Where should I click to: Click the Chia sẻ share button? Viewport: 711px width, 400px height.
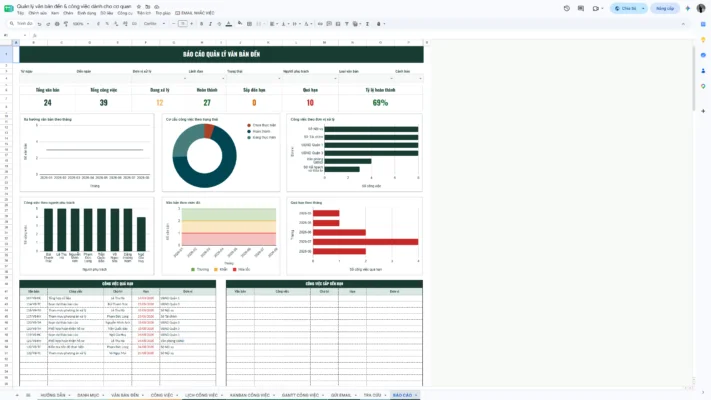click(x=625, y=8)
